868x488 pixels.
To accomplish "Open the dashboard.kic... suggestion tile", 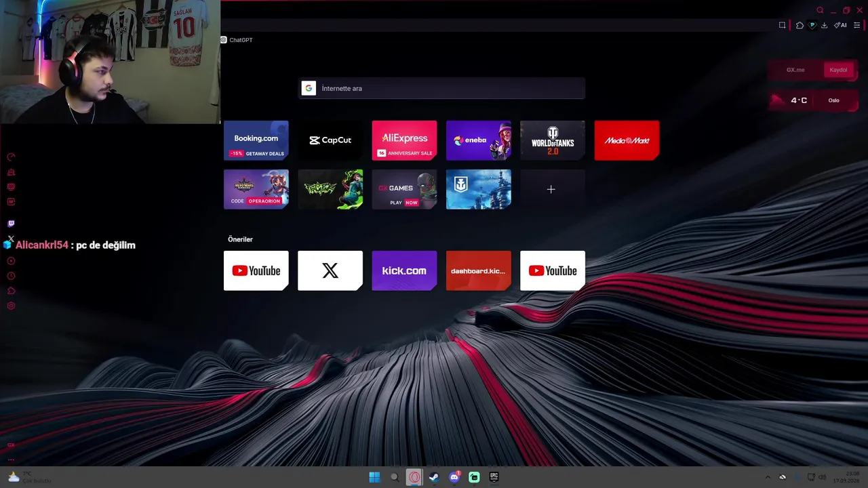I will [x=479, y=270].
